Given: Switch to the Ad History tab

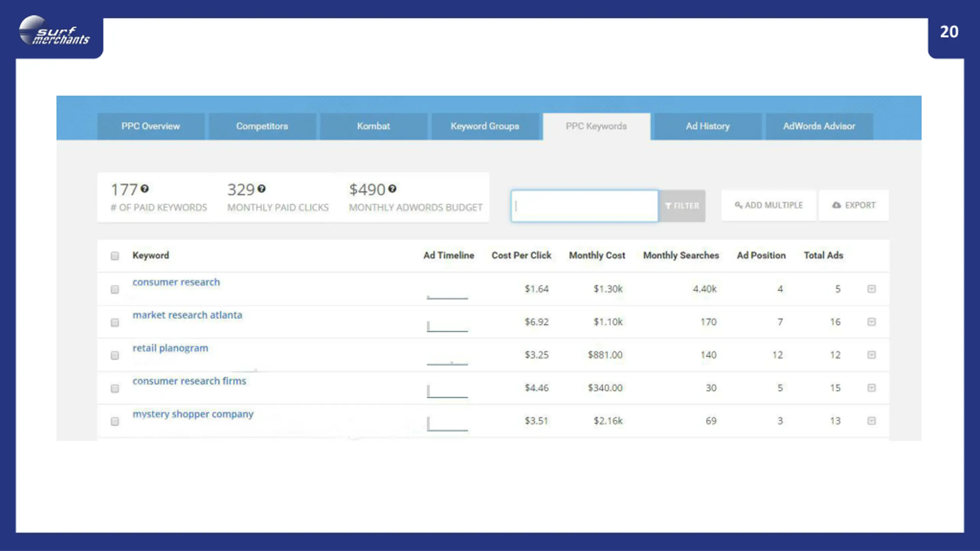Looking at the screenshot, I should (708, 126).
